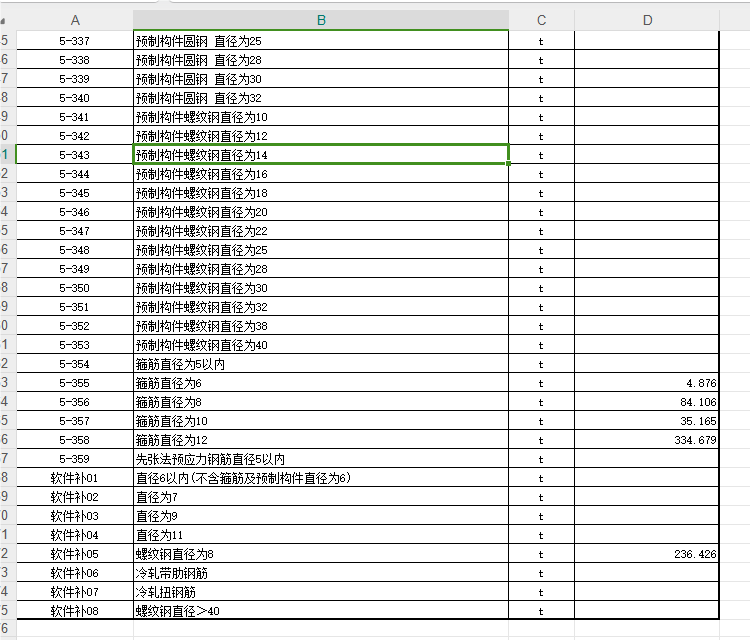Click cell with code 5-354
Screen dimensions: 750x640
75,364
